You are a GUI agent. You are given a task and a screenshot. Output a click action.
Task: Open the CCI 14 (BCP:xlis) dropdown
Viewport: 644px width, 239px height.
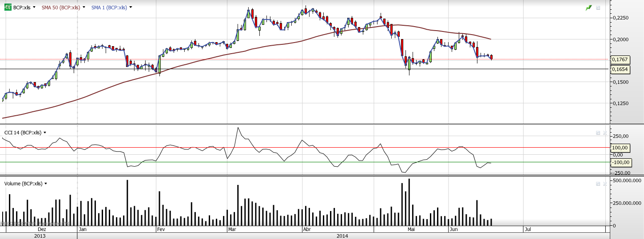[x=45, y=133]
